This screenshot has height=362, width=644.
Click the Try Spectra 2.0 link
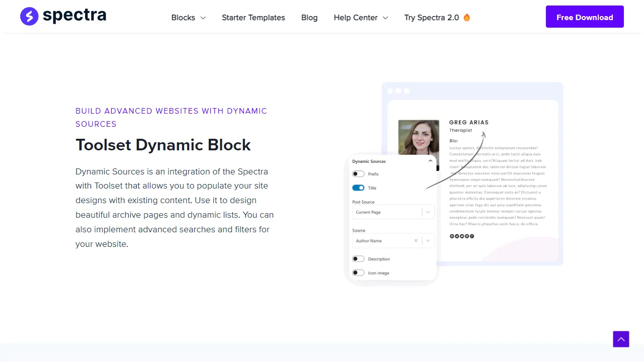pyautogui.click(x=432, y=18)
